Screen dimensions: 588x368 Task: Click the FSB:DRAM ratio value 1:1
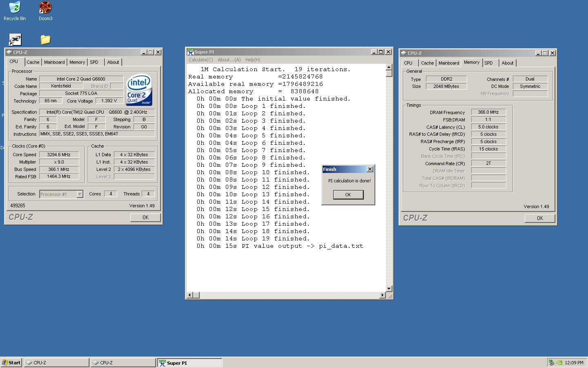[488, 119]
